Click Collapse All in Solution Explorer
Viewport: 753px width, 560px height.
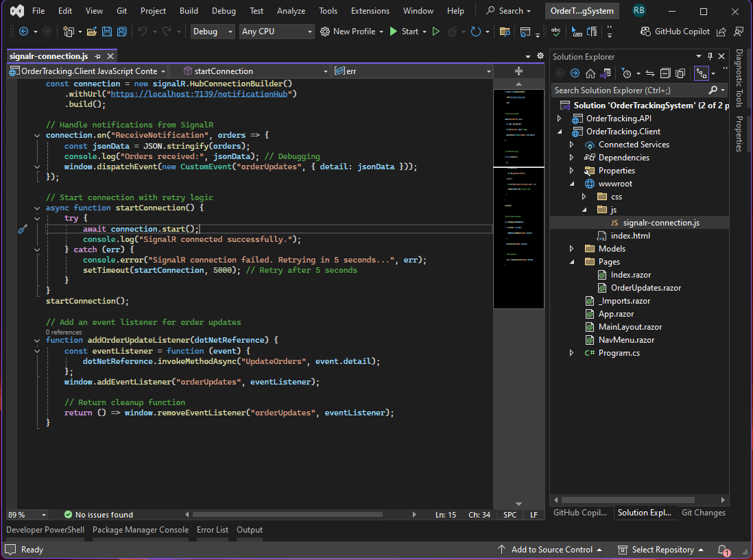pos(665,73)
